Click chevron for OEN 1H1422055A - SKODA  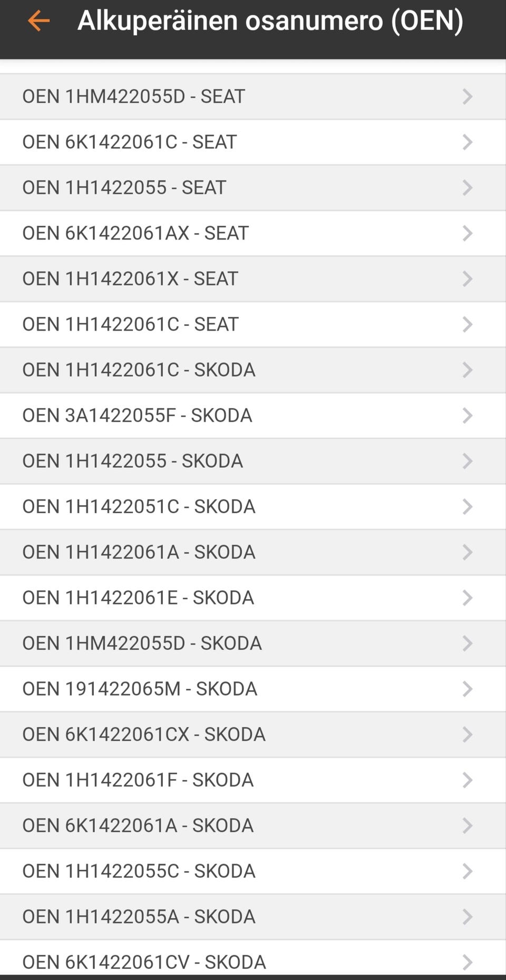click(x=467, y=917)
